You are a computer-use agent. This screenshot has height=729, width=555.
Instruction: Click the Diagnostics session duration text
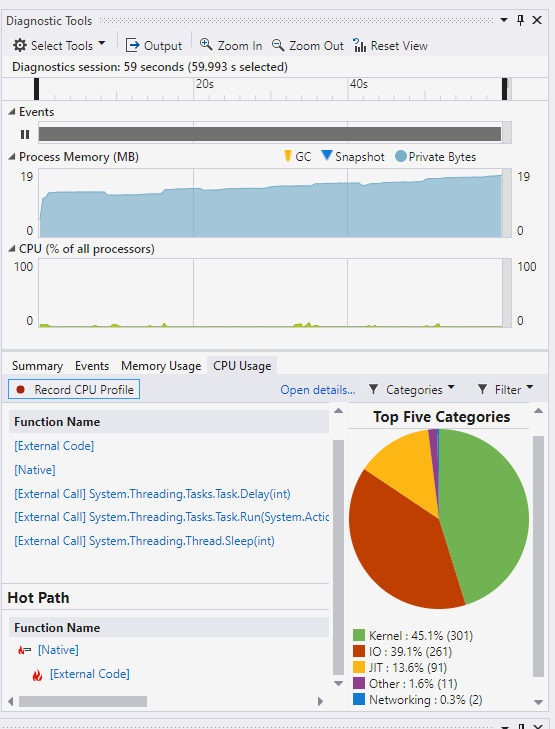point(150,67)
